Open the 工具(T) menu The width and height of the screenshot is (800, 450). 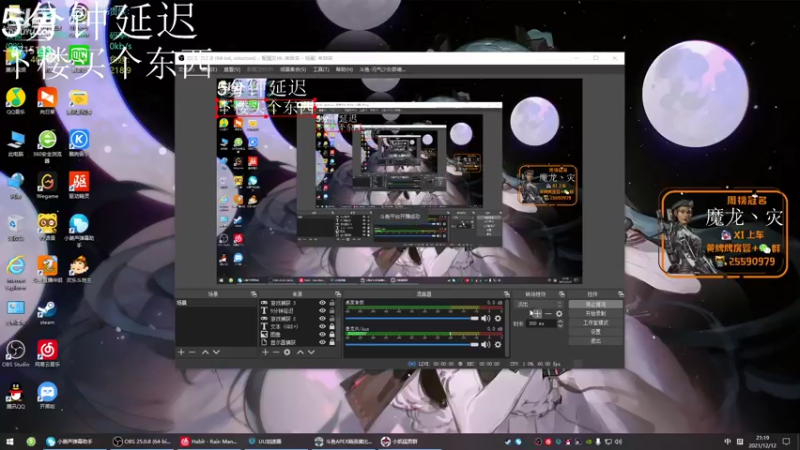click(321, 69)
